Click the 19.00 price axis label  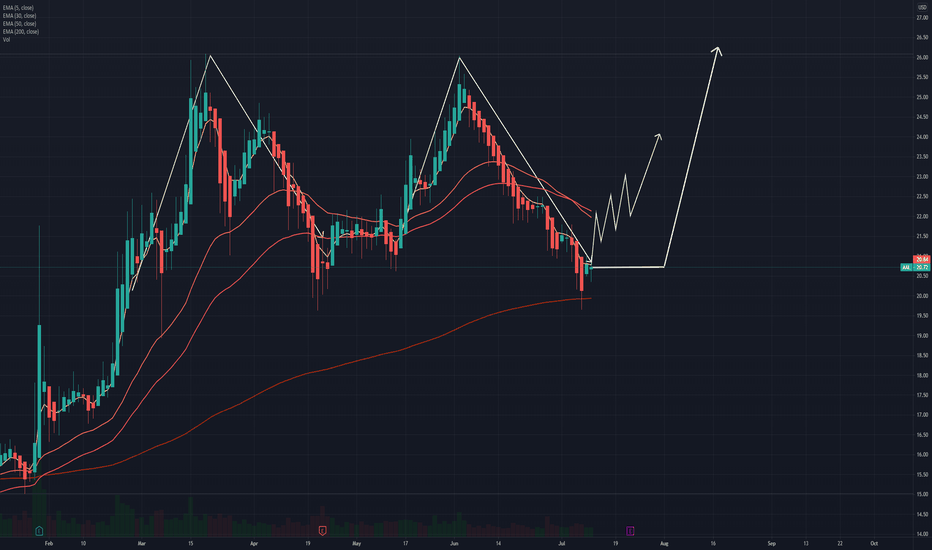click(x=922, y=335)
